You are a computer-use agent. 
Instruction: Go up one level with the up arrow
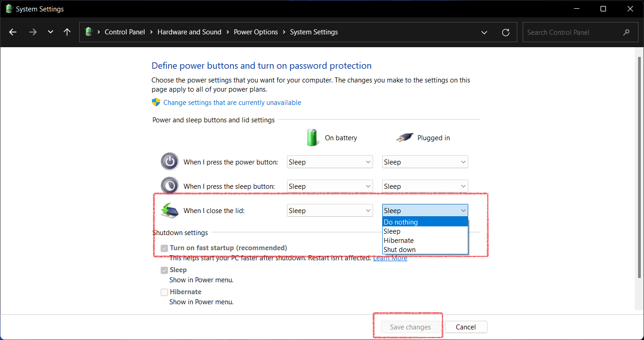(67, 32)
